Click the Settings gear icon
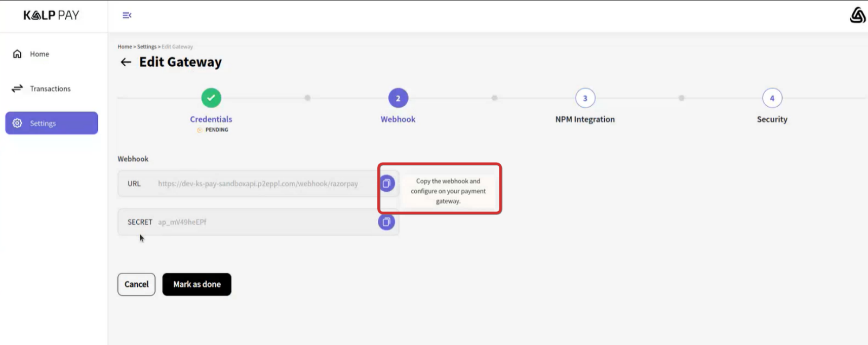This screenshot has height=345, width=868. point(17,123)
